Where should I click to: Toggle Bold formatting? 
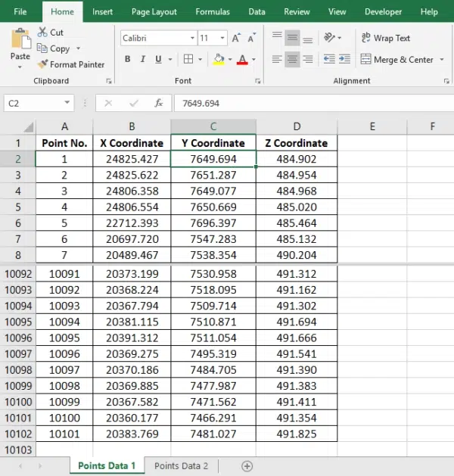click(x=127, y=59)
